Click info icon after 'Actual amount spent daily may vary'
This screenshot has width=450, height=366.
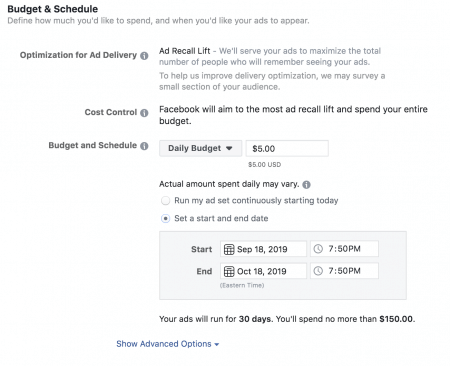coord(306,185)
